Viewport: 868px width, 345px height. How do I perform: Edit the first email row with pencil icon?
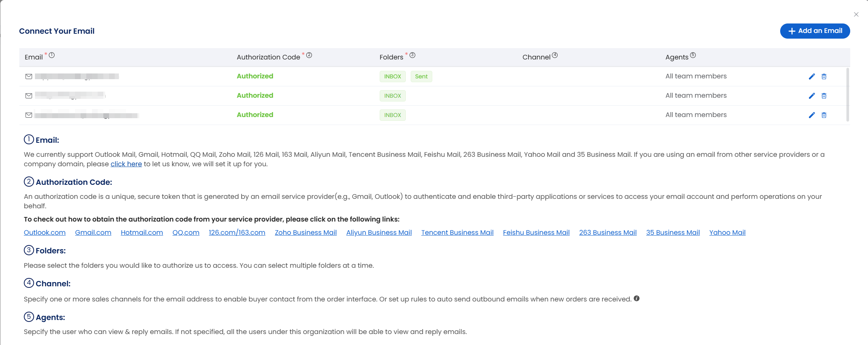point(812,76)
